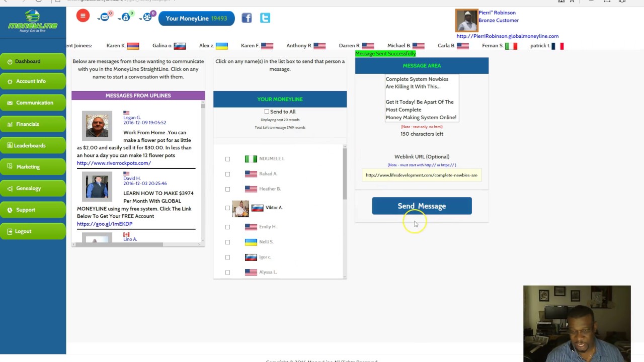This screenshot has width=644, height=362.
Task: Open Logan G.'s name link
Action: click(x=132, y=118)
